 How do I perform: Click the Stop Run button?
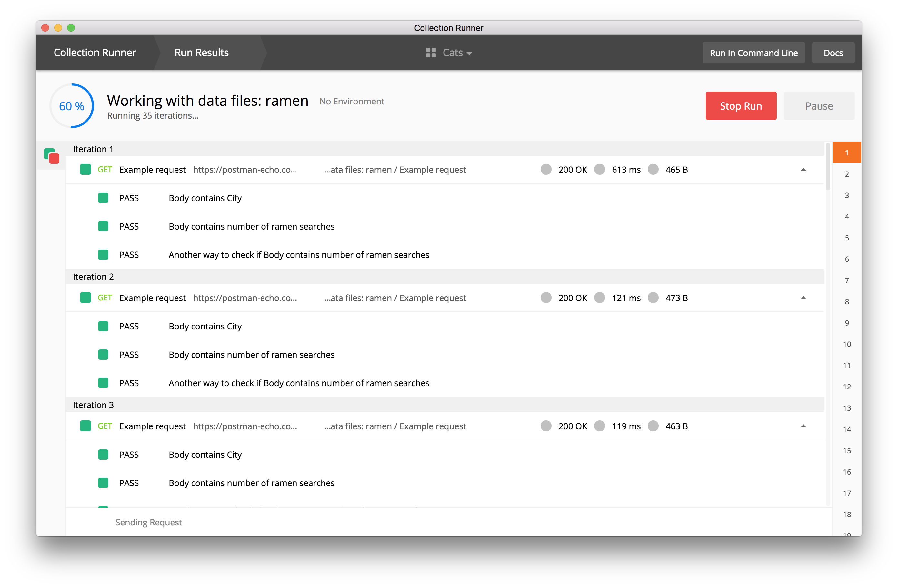pyautogui.click(x=741, y=106)
